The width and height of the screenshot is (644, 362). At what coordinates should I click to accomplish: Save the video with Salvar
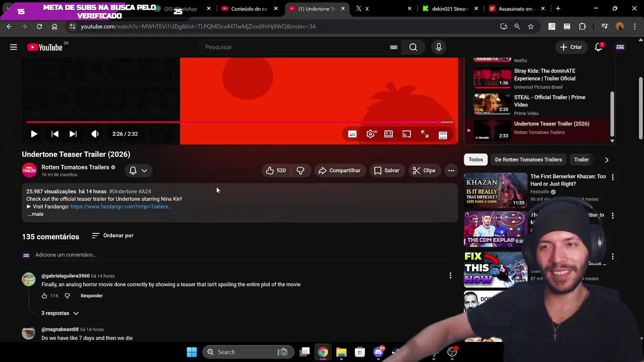tap(386, 170)
